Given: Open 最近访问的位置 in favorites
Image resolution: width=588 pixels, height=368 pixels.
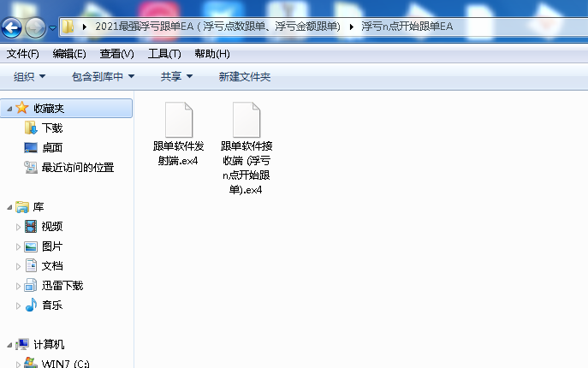Looking at the screenshot, I should [78, 167].
